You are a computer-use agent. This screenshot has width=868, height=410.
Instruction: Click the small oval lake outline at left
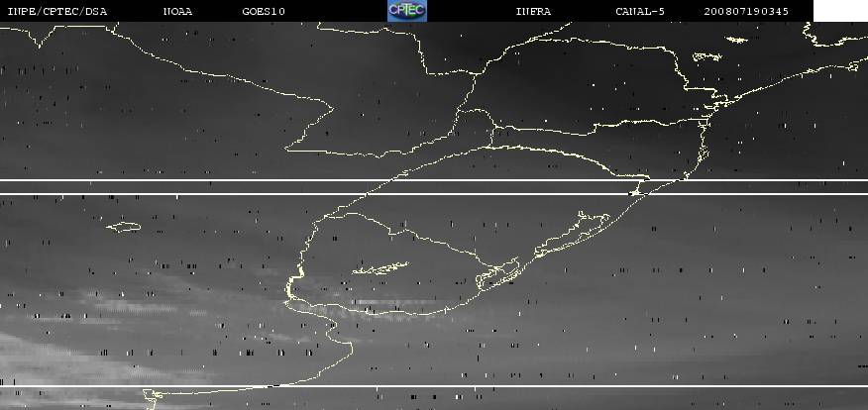(123, 227)
